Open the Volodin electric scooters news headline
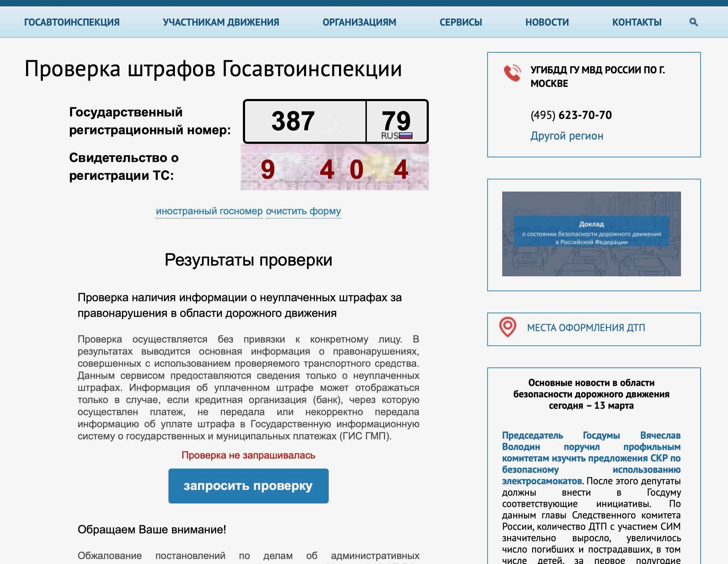 591,458
